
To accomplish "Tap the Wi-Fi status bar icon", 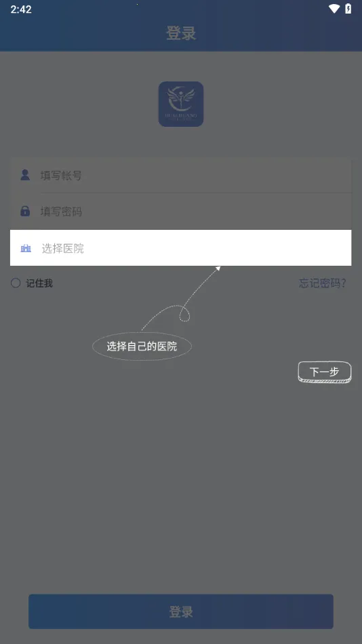I will pyautogui.click(x=334, y=9).
